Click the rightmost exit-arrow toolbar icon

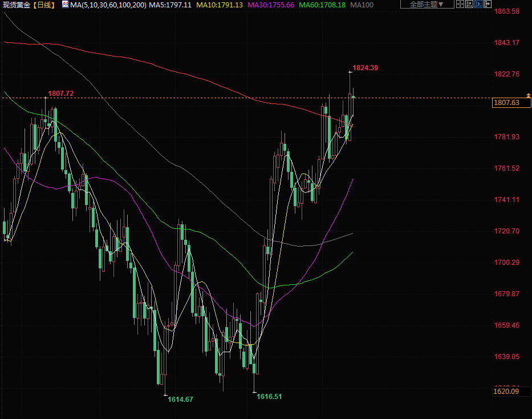click(x=488, y=5)
